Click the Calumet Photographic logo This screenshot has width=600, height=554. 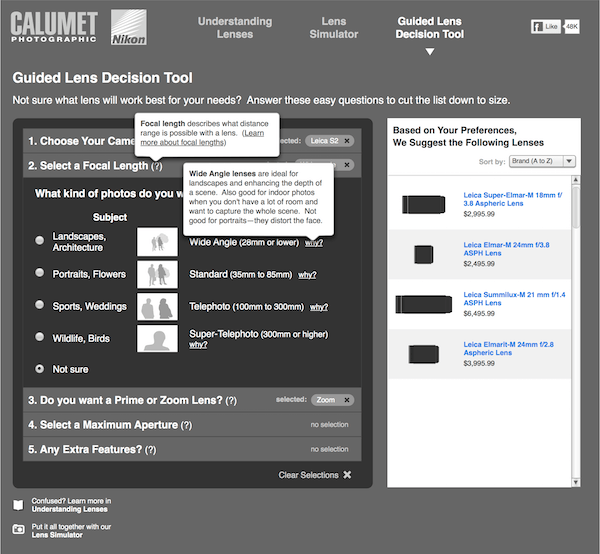[x=54, y=27]
